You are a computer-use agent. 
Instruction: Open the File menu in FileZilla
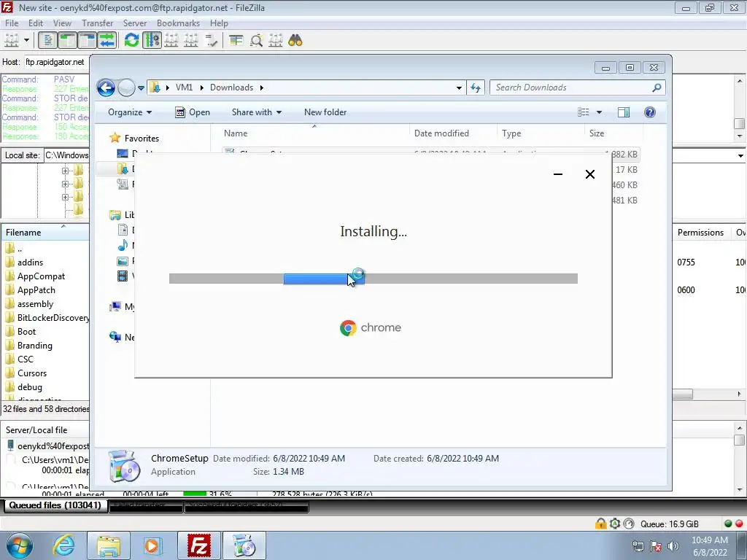(x=12, y=23)
